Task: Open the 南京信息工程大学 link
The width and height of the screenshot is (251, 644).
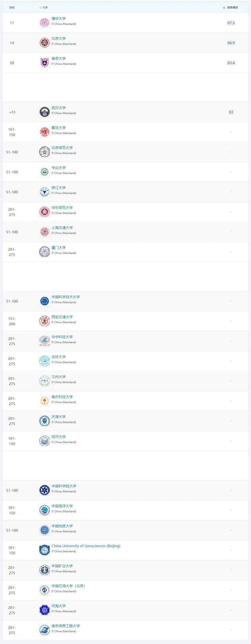Action: (x=65, y=626)
